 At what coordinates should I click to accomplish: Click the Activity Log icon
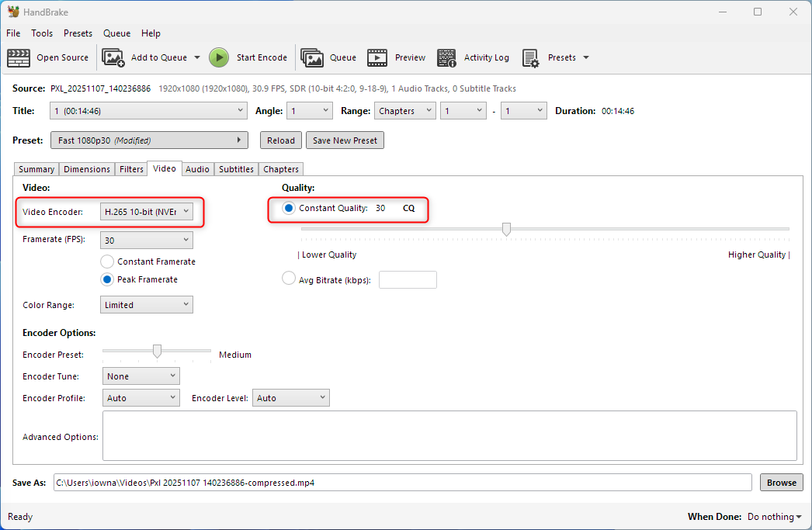click(x=446, y=57)
